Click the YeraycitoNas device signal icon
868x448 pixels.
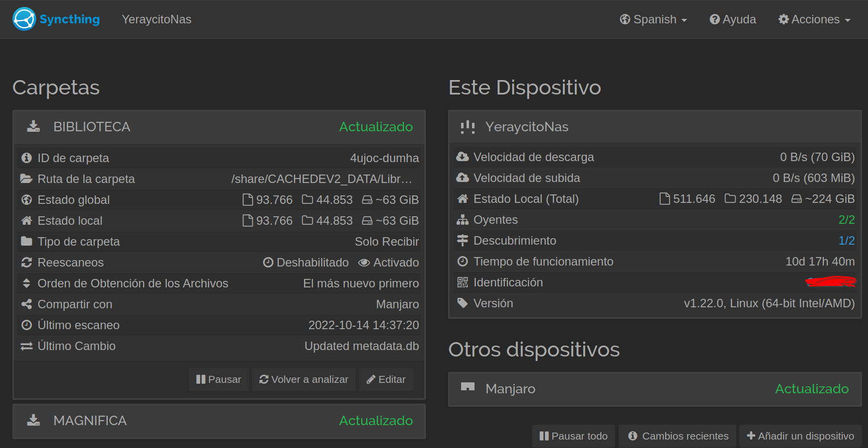(468, 127)
